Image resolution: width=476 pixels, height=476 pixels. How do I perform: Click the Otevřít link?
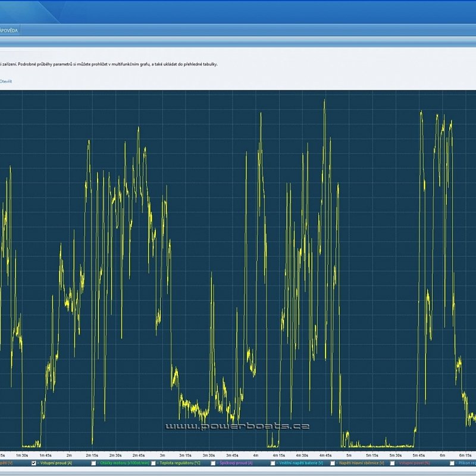pos(5,81)
